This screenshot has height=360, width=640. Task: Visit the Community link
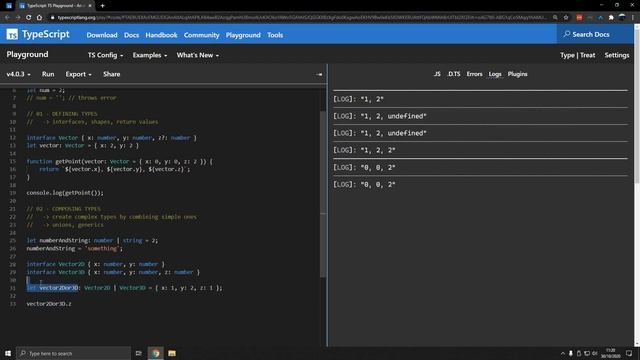[201, 35]
